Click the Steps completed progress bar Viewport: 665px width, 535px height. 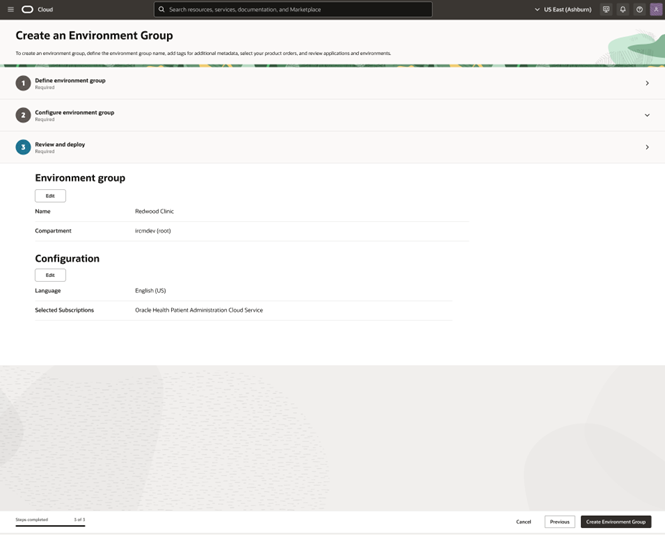coord(50,526)
